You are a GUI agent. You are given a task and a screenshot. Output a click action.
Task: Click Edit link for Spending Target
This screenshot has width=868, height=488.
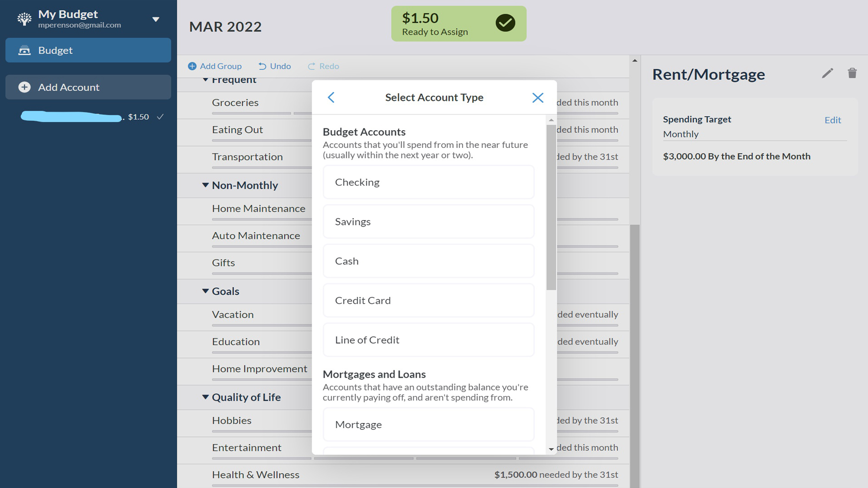click(832, 120)
